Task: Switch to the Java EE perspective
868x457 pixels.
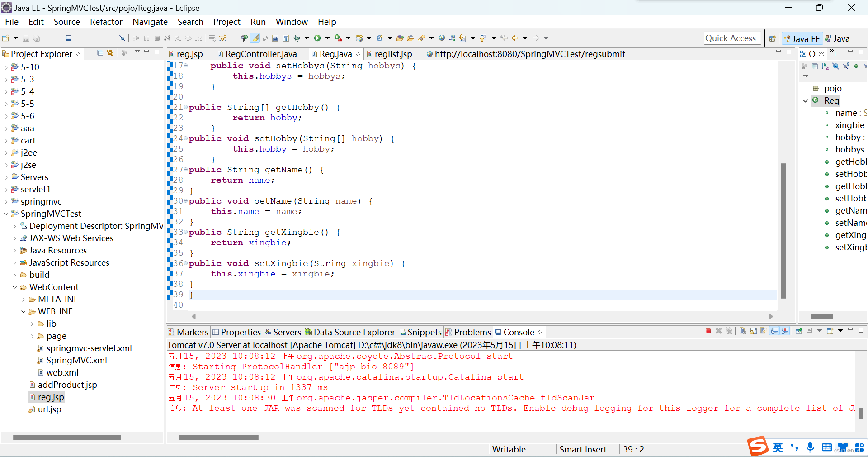Action: pyautogui.click(x=802, y=39)
